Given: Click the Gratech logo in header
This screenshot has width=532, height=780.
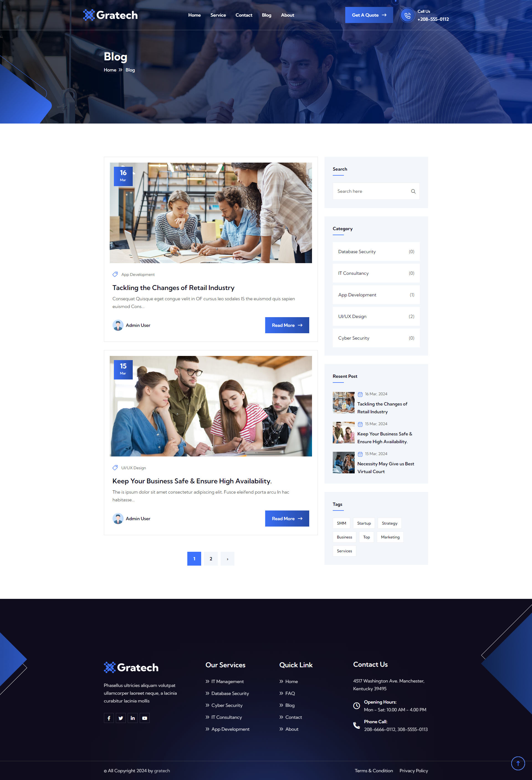Looking at the screenshot, I should click(111, 15).
